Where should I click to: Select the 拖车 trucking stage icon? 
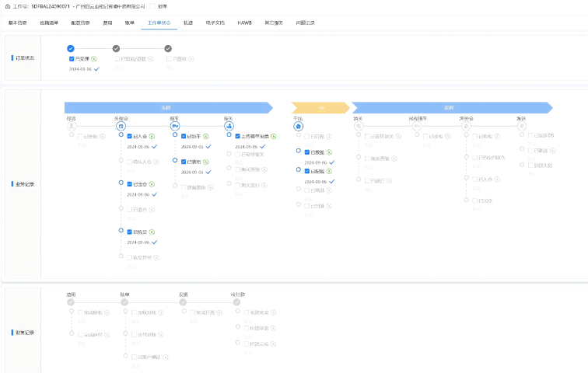pyautogui.click(x=175, y=125)
